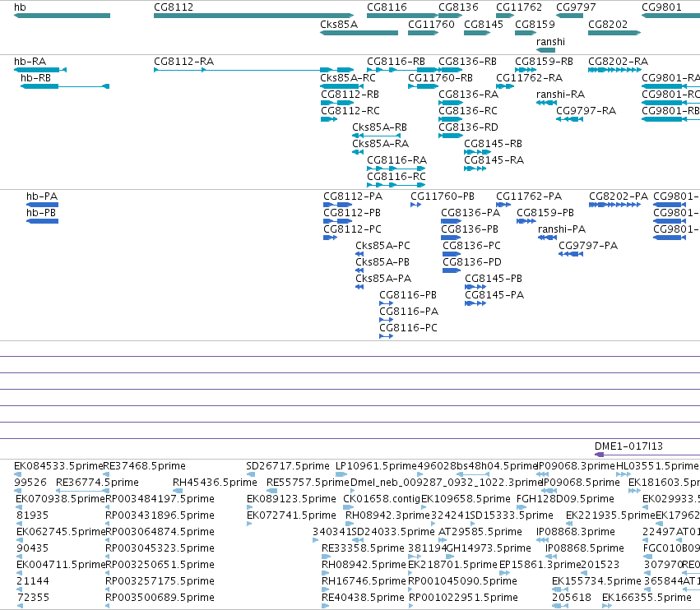The image size is (700, 610).
Task: Open the CG11760-PB protein label
Action: coord(443,196)
